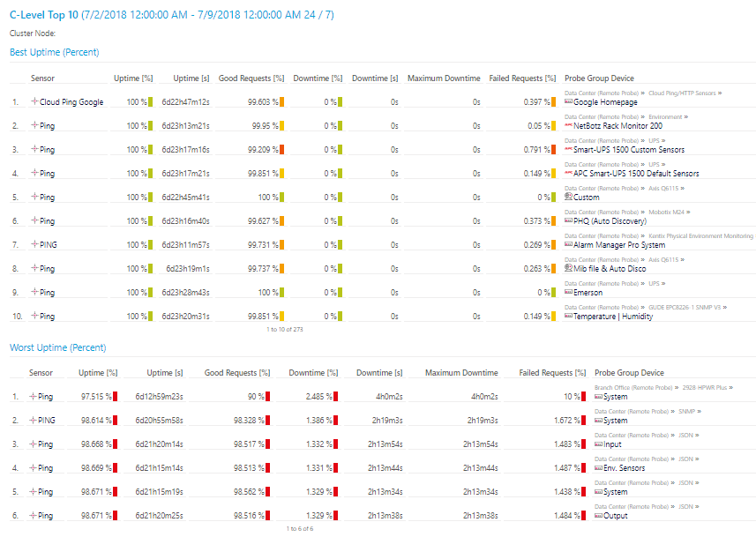This screenshot has height=537, width=756.
Task: Click the camera icon beside Mib file & Auto Disco
Action: click(568, 268)
